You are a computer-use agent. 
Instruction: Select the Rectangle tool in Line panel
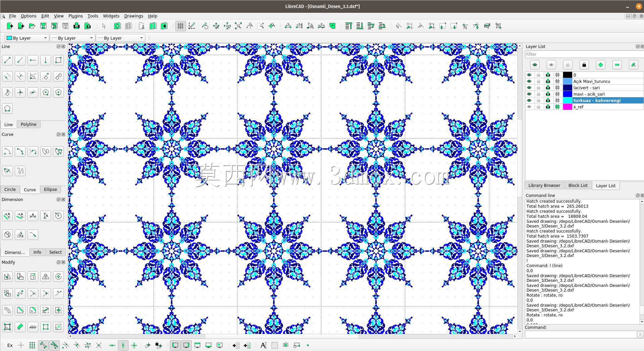coord(58,60)
